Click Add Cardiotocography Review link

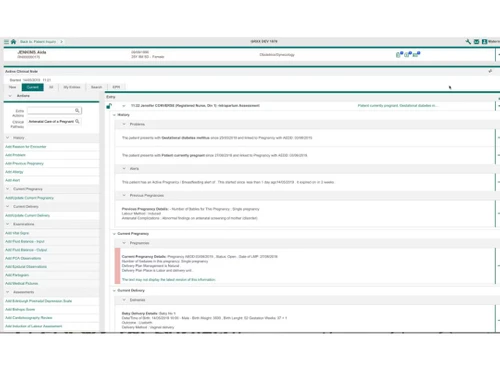pos(29,318)
